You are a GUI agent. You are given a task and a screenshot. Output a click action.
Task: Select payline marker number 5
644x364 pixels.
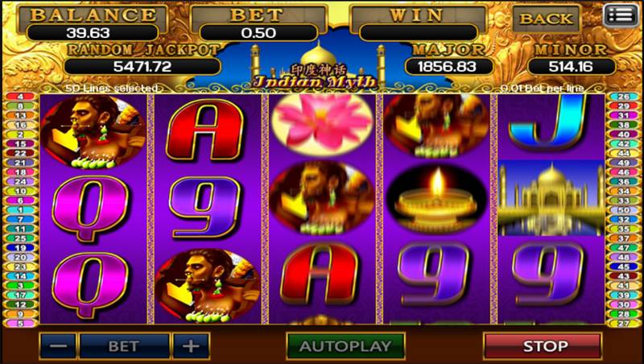(20, 323)
